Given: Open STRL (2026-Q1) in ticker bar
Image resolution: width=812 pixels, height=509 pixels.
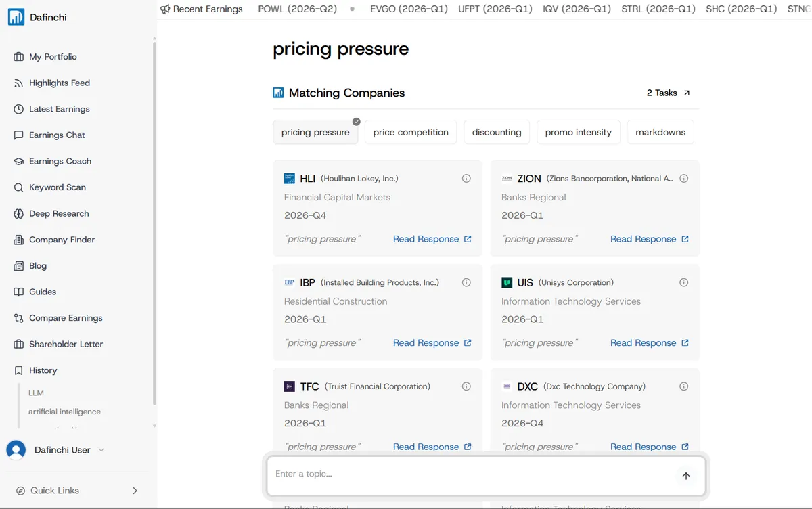Looking at the screenshot, I should tap(658, 9).
